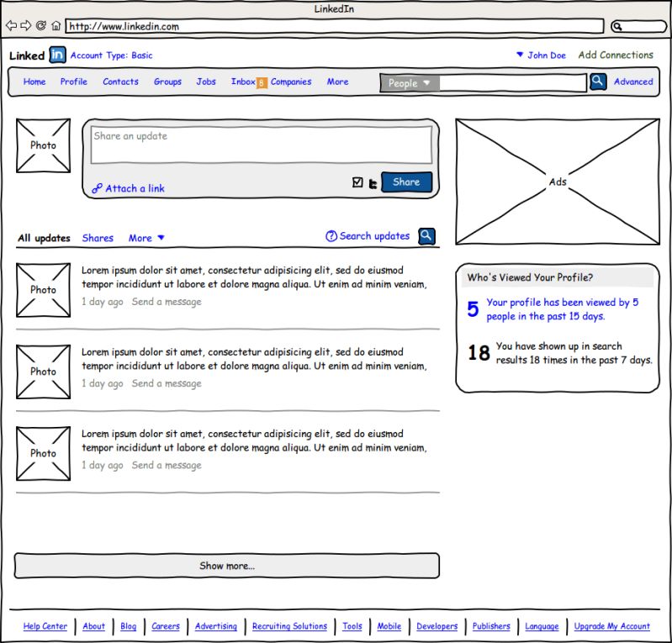Open profile viewed by 5 people link
Screen dimensions: 672x643
[563, 309]
